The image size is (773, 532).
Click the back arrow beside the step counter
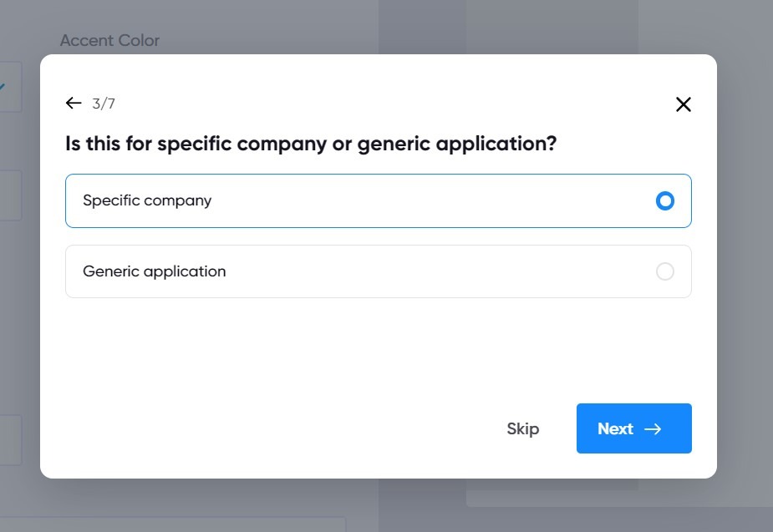click(73, 103)
